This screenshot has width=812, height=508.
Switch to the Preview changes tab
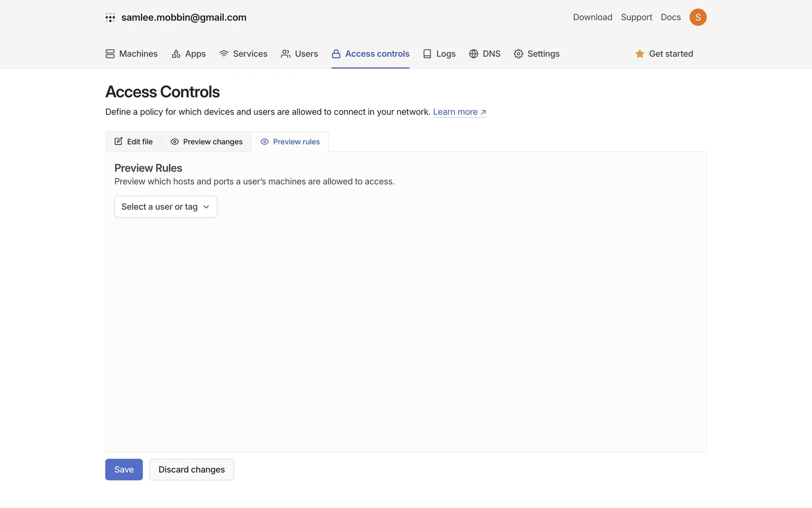[206, 142]
